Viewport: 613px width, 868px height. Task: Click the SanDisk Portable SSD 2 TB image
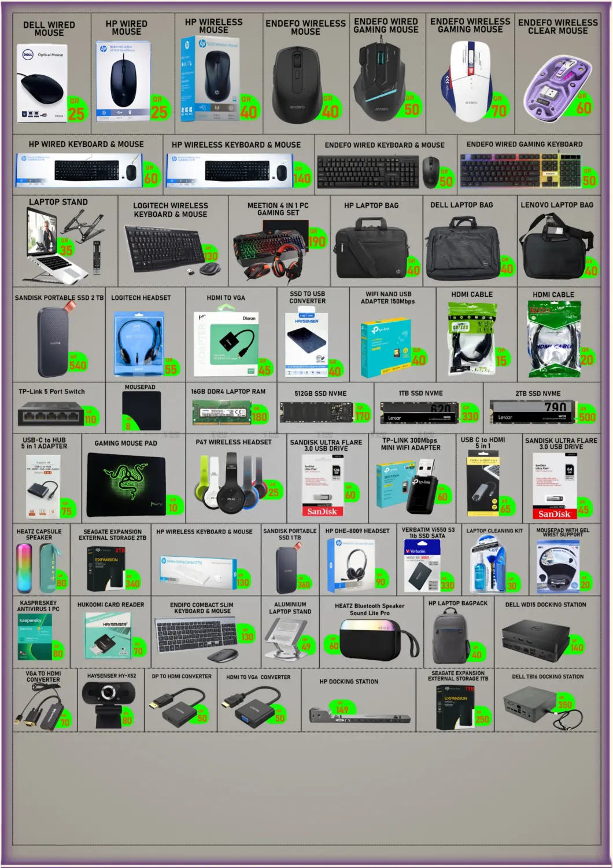[56, 341]
